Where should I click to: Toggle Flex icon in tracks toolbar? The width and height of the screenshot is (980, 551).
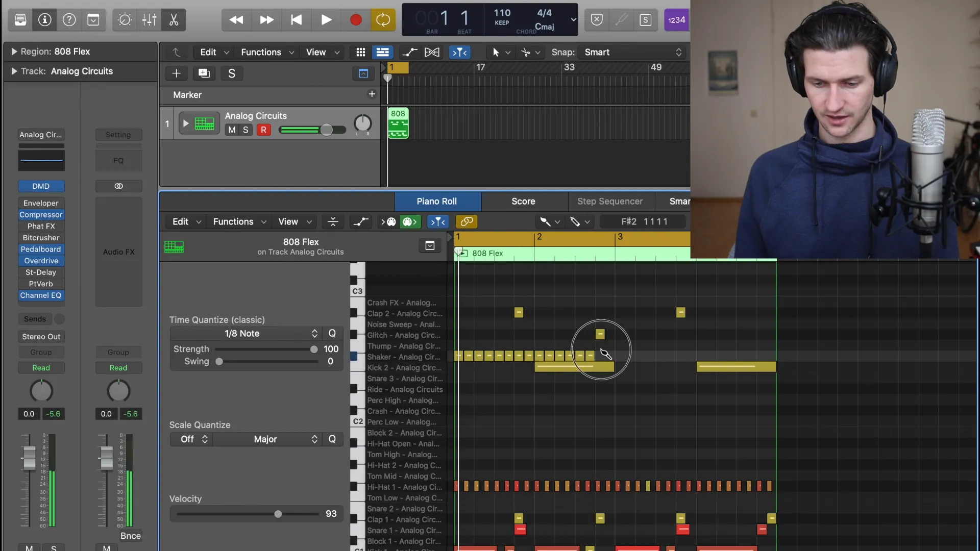coord(432,52)
